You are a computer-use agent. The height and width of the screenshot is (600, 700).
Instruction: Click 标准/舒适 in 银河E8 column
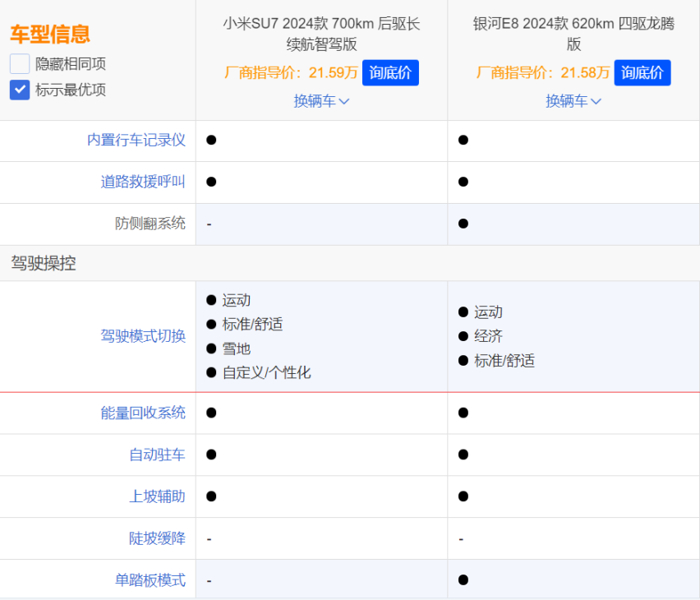(504, 361)
